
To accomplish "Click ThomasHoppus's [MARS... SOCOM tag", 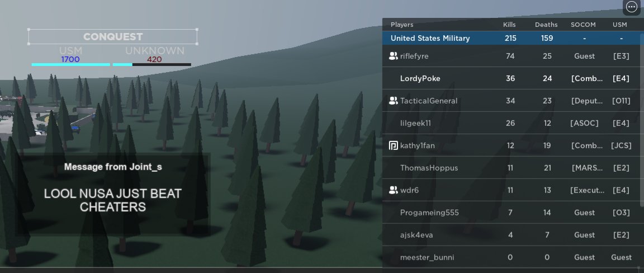I will (x=587, y=168).
